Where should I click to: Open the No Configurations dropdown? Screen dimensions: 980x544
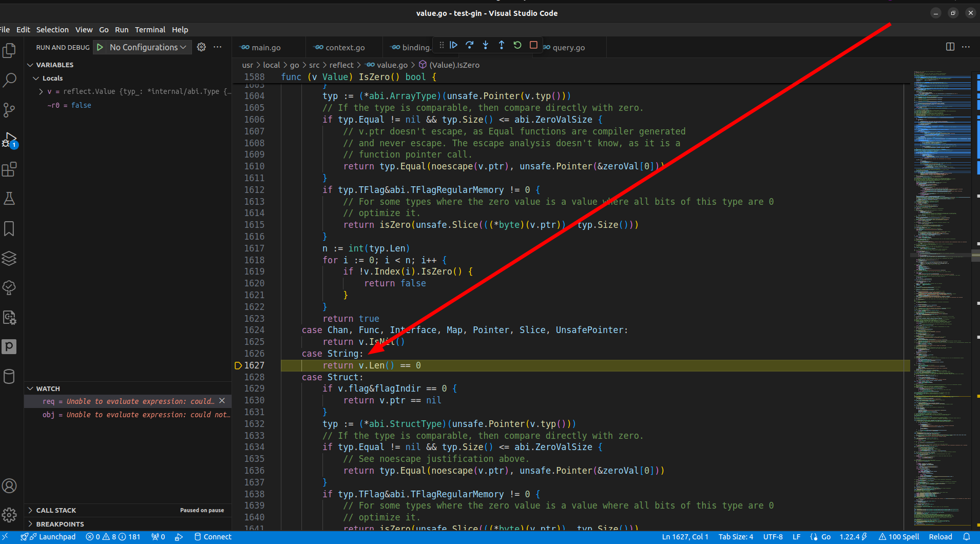148,47
